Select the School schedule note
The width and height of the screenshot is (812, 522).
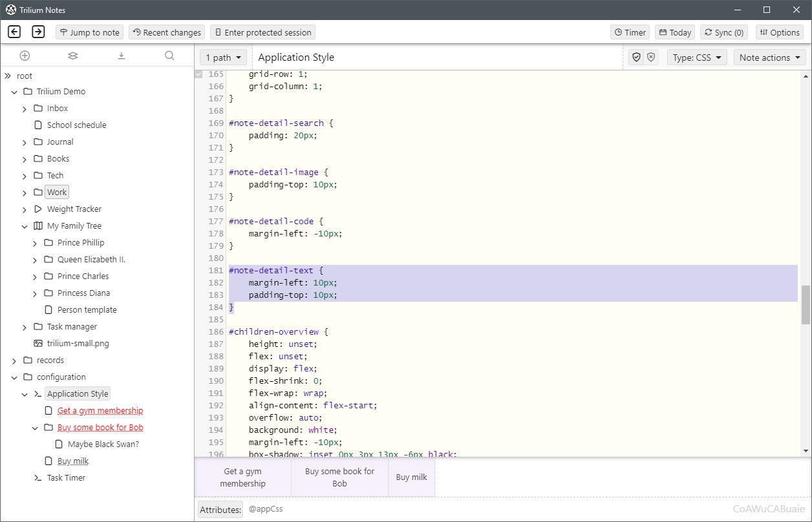coord(76,125)
